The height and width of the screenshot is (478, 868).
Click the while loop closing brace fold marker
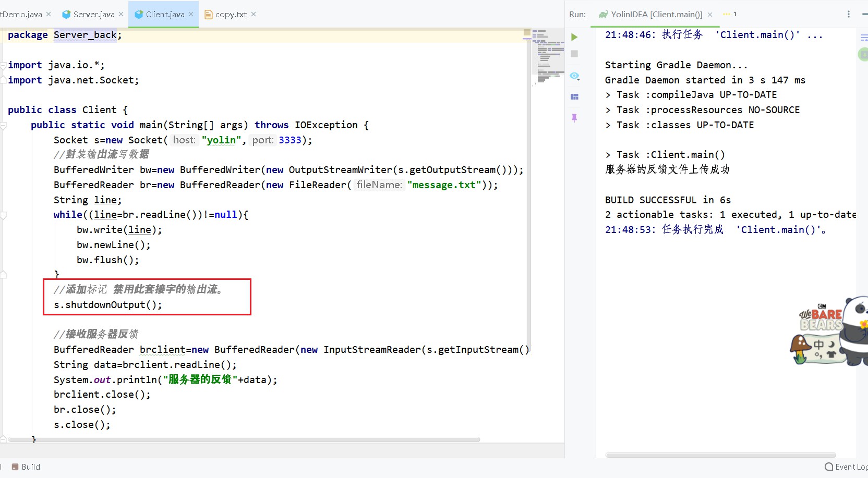point(4,274)
